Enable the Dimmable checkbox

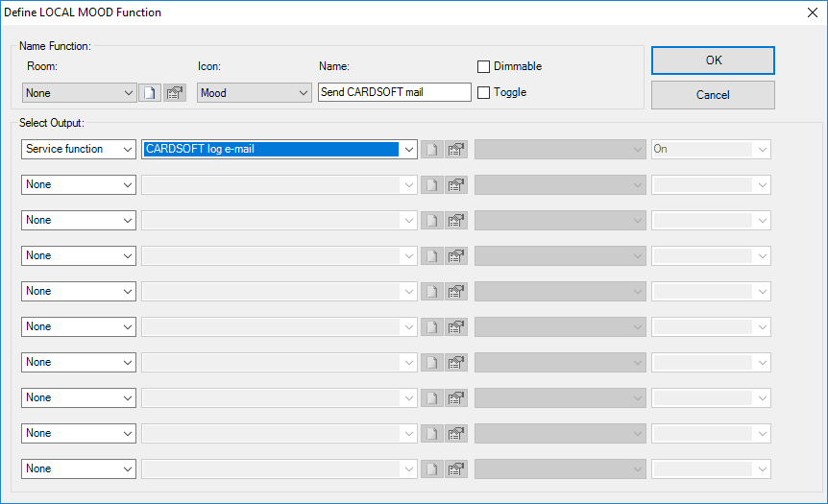[x=484, y=66]
